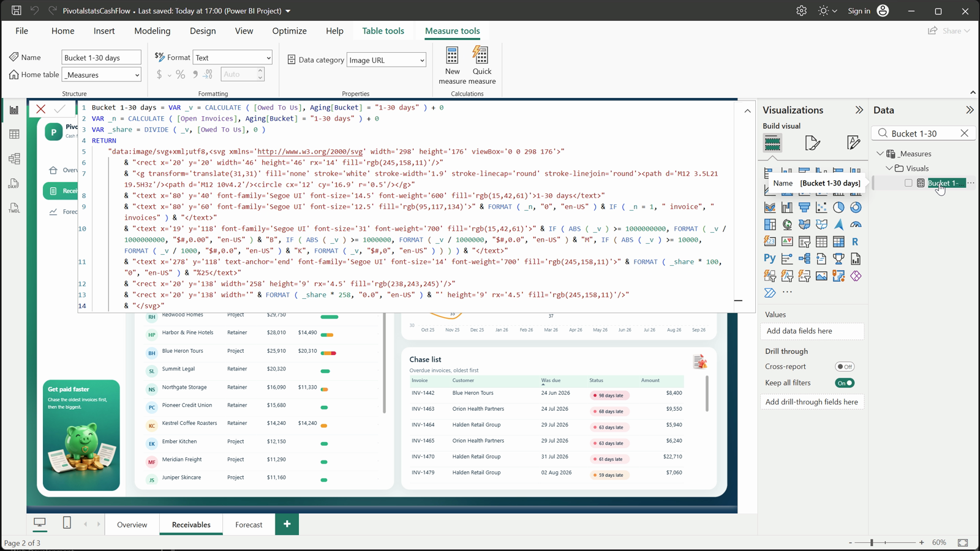This screenshot has width=980, height=551.
Task: Select the Donut chart visual
Action: point(856,208)
